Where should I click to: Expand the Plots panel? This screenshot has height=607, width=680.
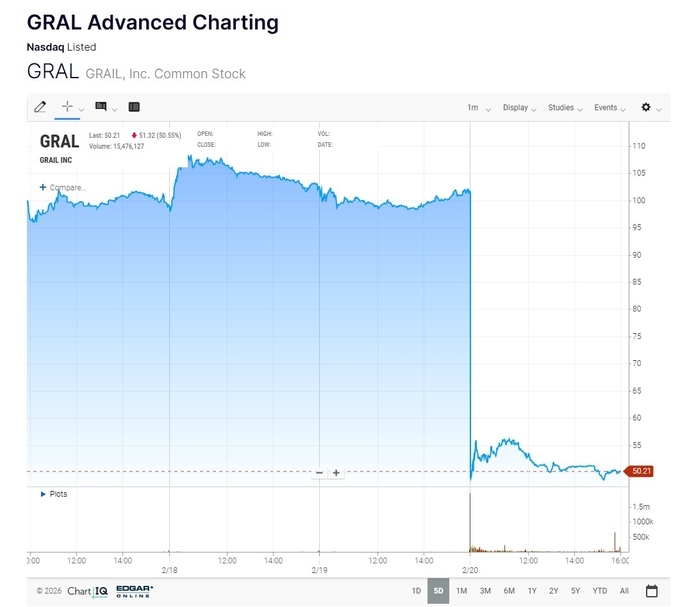pyautogui.click(x=42, y=494)
